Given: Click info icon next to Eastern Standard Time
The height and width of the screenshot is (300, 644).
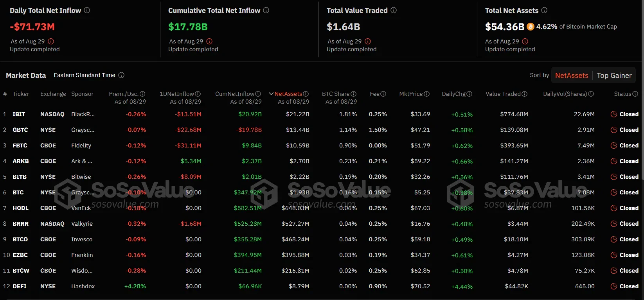Looking at the screenshot, I should [121, 75].
